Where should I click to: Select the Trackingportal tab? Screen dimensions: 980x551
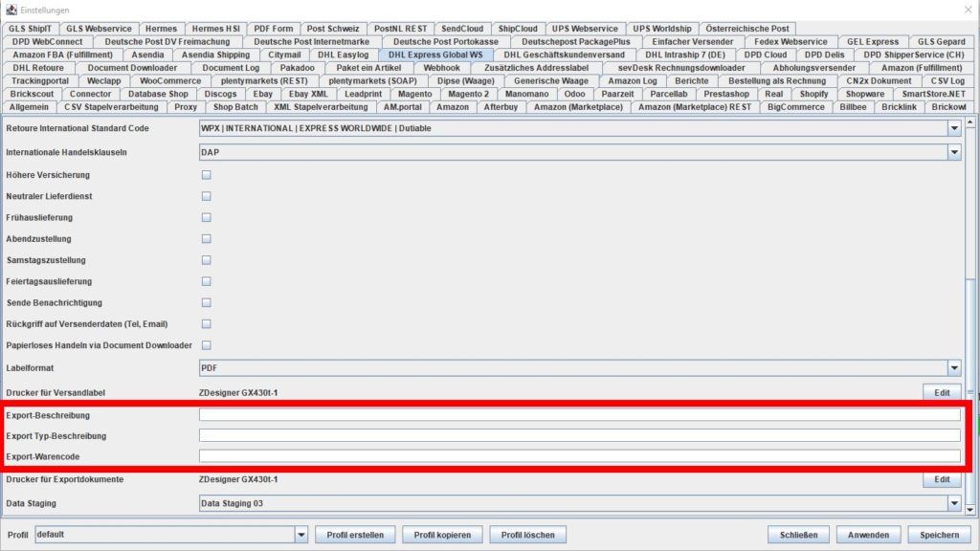40,80
